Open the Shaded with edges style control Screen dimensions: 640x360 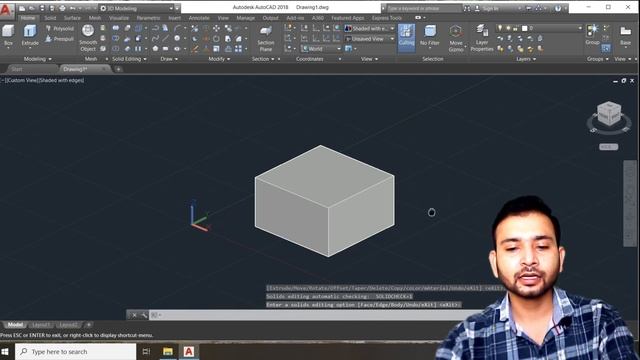(61, 80)
